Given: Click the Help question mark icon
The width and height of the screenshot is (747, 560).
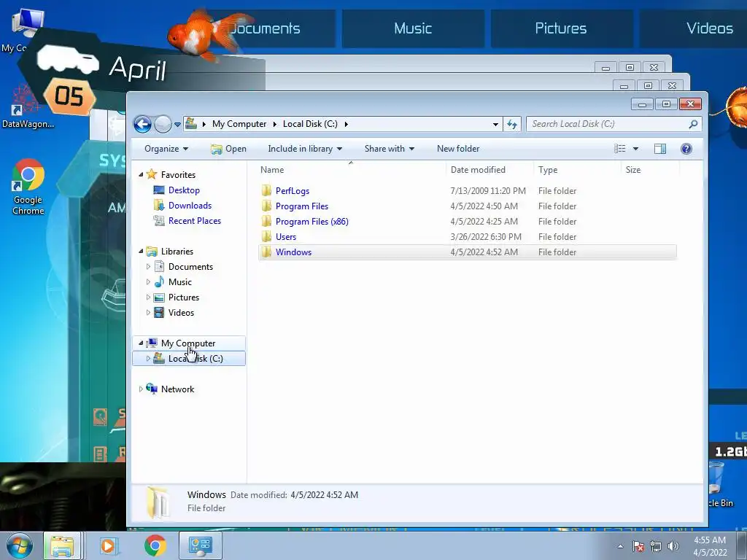Looking at the screenshot, I should [686, 149].
